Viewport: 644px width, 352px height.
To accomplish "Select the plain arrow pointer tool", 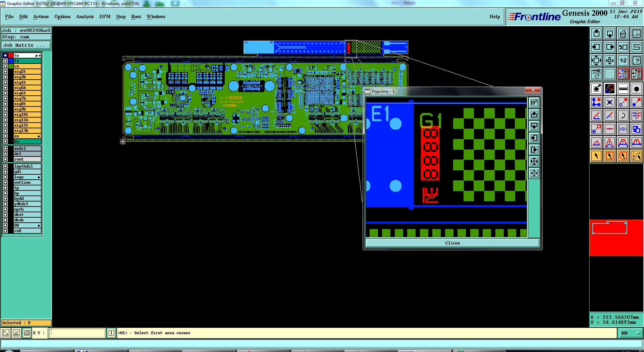I will (x=596, y=156).
